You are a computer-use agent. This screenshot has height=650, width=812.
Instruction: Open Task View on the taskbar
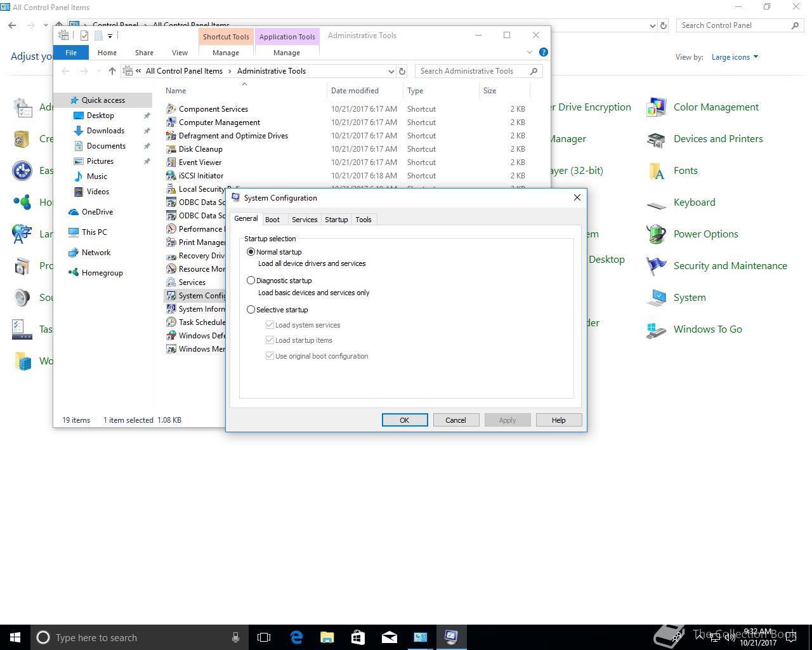pyautogui.click(x=264, y=637)
